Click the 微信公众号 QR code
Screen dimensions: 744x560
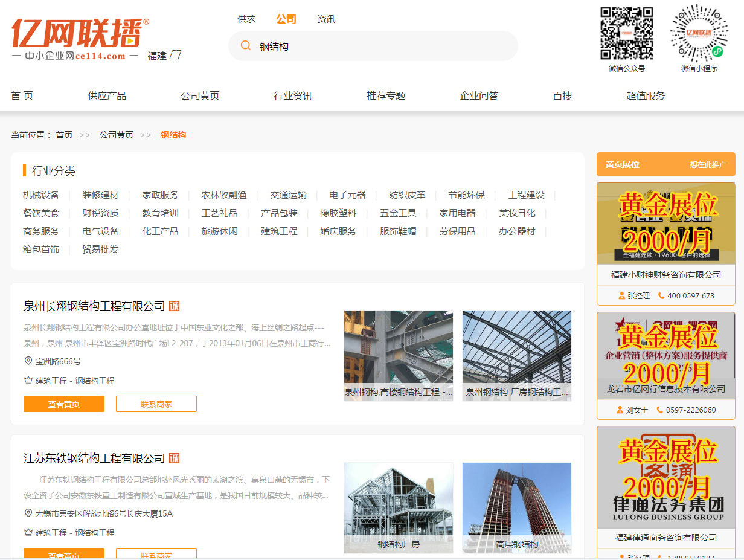click(x=626, y=33)
